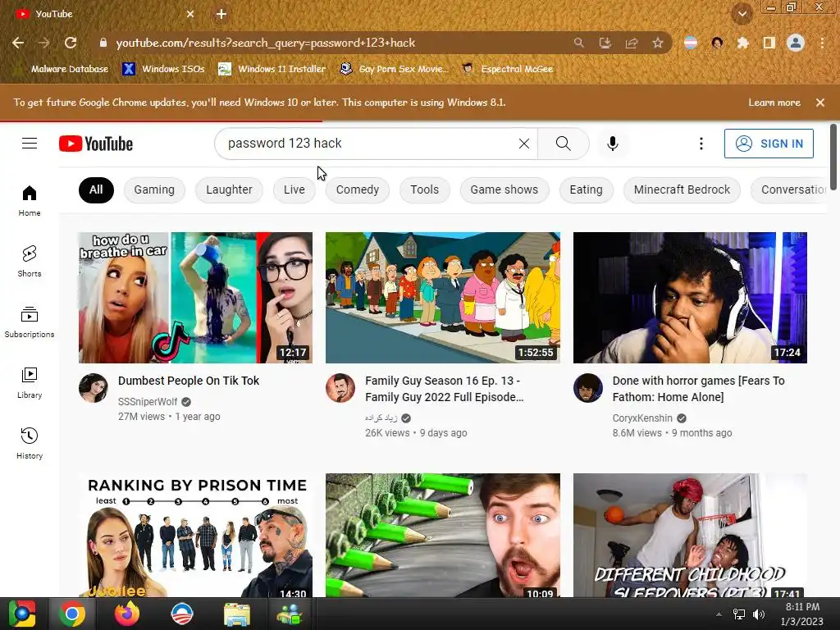840x630 pixels.
Task: Open YouTube settings three-dot menu
Action: (701, 144)
